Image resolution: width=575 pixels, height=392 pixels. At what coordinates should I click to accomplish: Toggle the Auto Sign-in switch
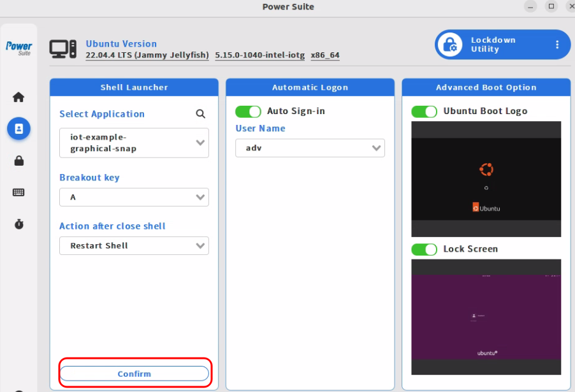248,112
